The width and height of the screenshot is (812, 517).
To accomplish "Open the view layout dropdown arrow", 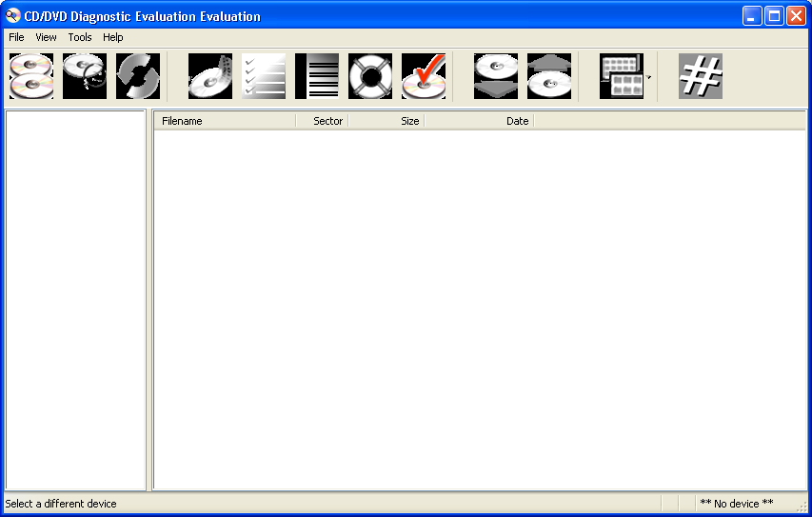I will click(648, 77).
